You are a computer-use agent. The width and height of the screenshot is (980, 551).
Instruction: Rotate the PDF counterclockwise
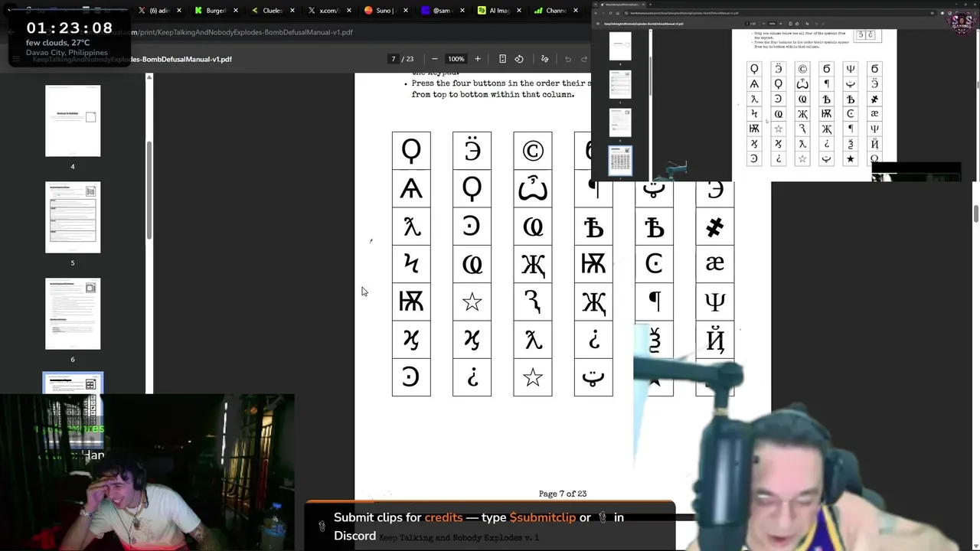click(x=519, y=59)
